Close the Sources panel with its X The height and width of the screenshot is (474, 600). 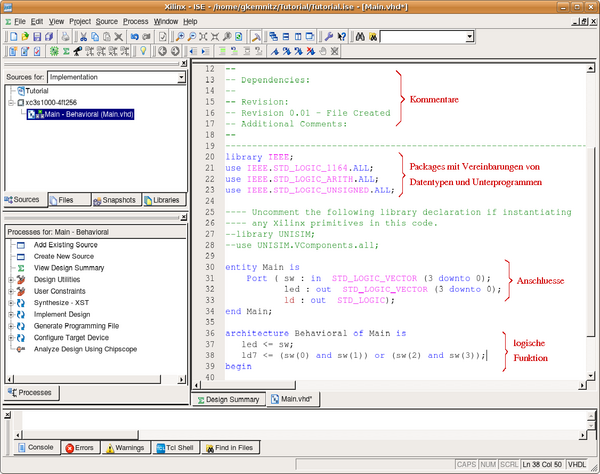pyautogui.click(x=184, y=64)
